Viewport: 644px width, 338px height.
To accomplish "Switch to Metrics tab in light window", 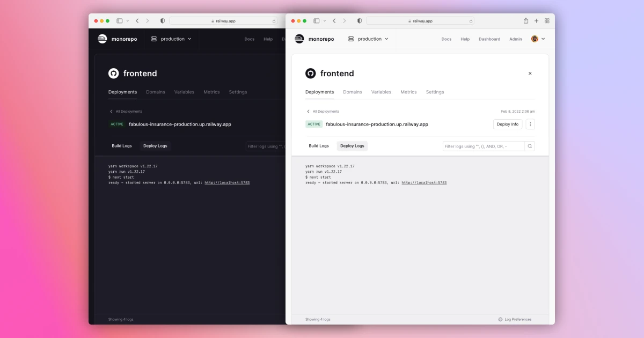I will pyautogui.click(x=408, y=92).
